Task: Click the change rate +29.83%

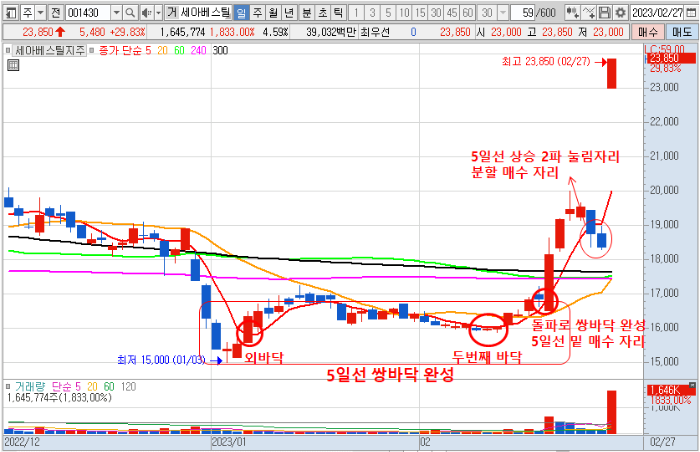Action: [128, 32]
